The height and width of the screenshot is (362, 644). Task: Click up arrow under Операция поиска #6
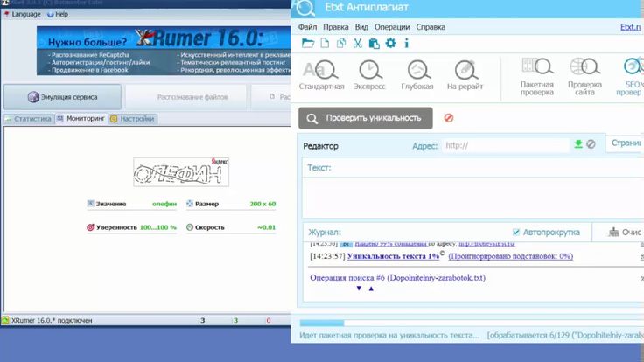tap(371, 289)
